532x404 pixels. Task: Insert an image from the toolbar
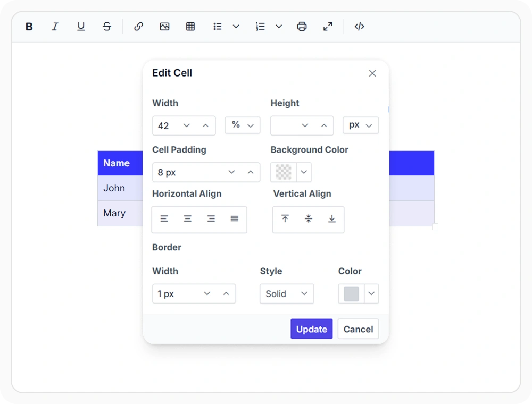tap(164, 27)
